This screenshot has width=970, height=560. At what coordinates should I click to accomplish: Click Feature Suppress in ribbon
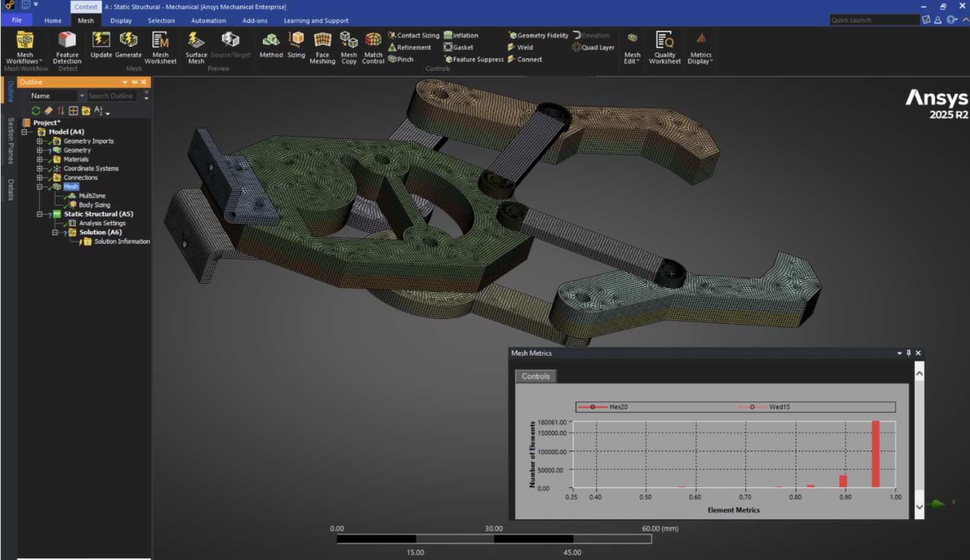(474, 59)
